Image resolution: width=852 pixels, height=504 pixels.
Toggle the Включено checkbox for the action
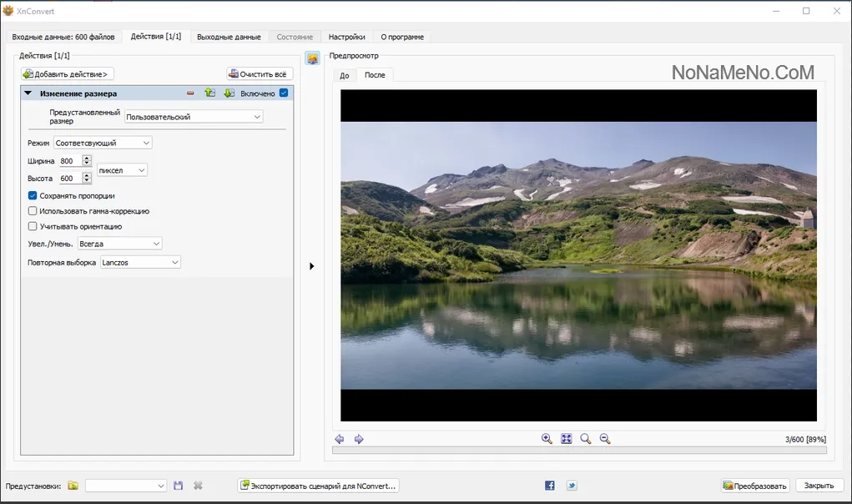[x=284, y=93]
